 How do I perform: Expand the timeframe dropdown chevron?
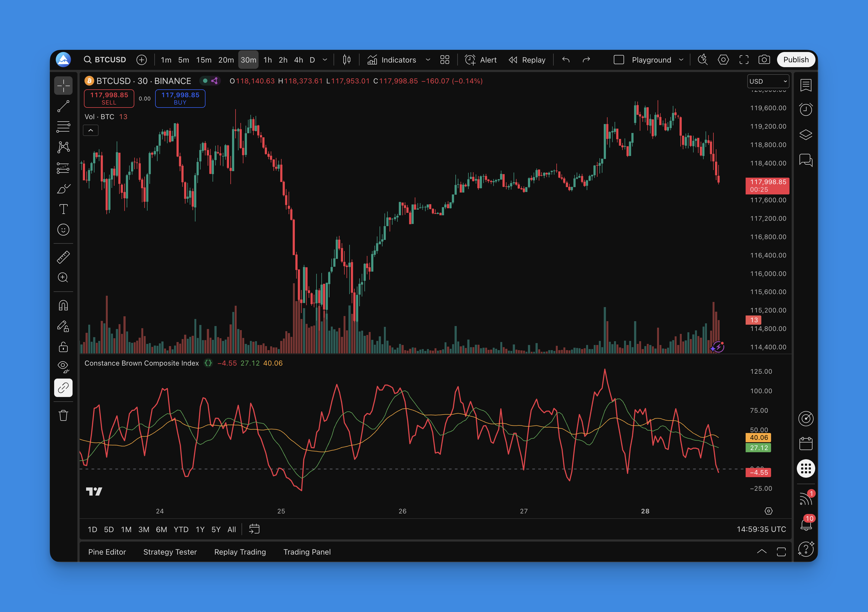(x=325, y=60)
